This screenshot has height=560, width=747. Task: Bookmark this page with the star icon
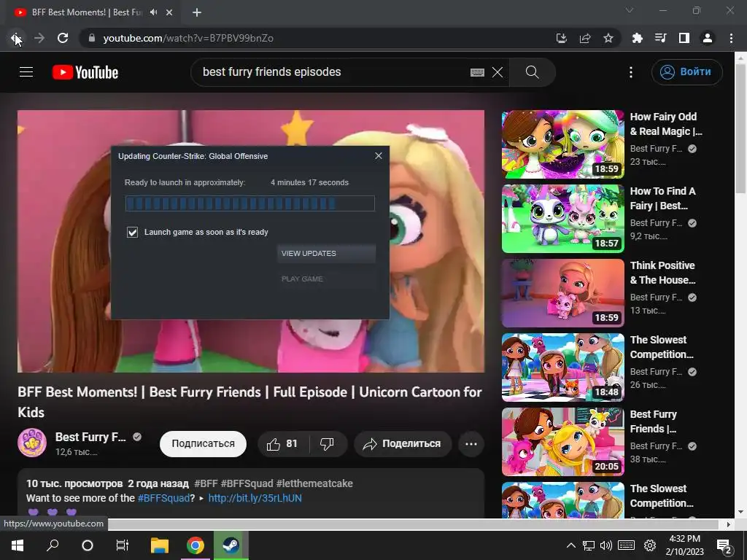[x=608, y=38]
